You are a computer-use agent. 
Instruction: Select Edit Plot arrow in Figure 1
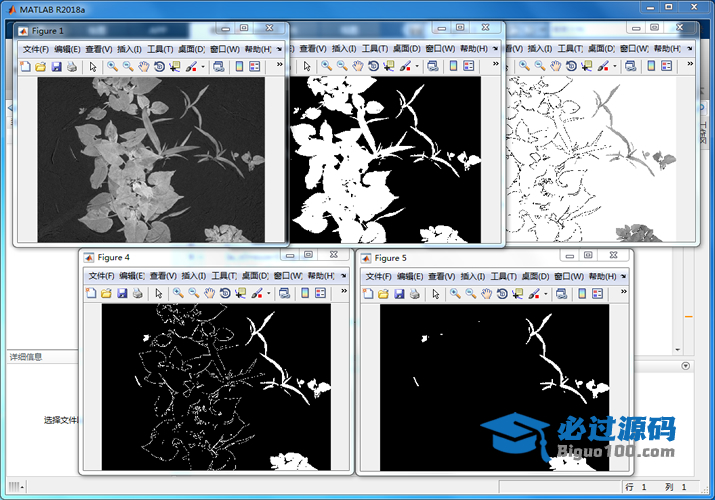coord(93,67)
